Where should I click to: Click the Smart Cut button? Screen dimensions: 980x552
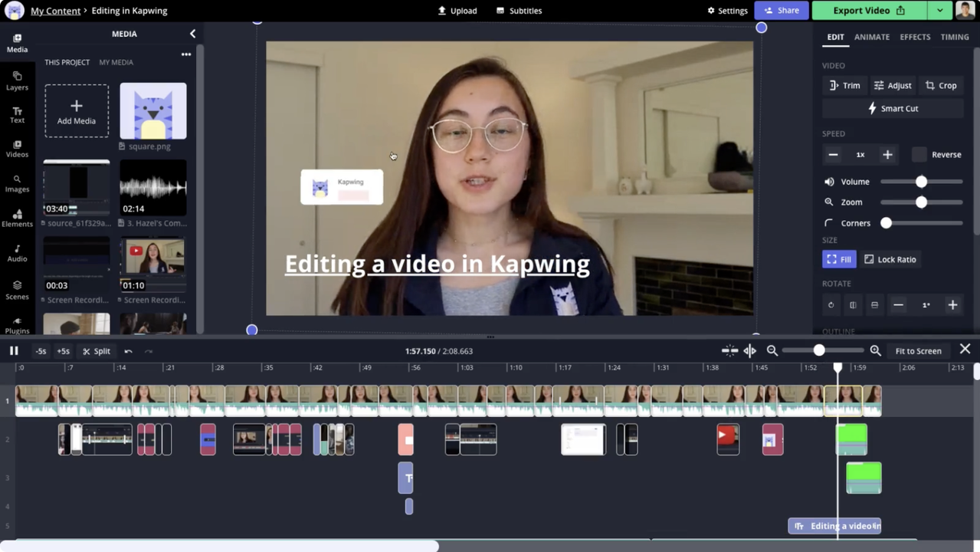893,108
